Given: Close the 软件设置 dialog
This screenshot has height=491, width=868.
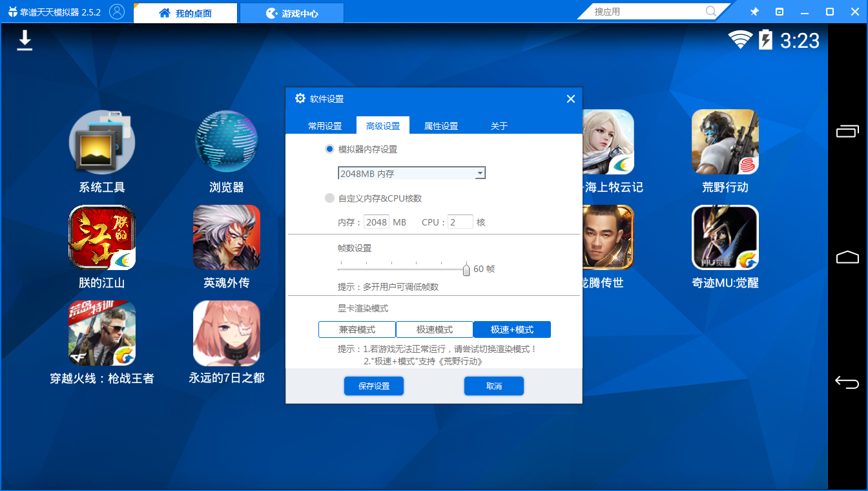Looking at the screenshot, I should point(570,99).
